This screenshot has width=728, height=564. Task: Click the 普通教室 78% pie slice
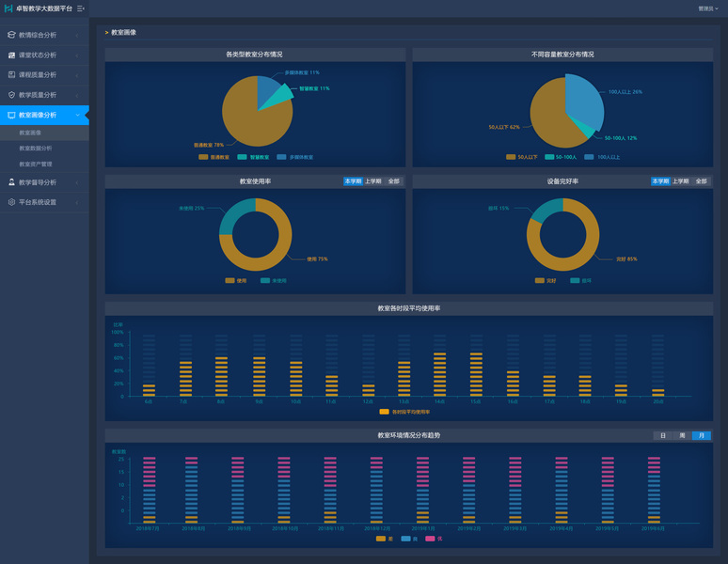(248, 121)
